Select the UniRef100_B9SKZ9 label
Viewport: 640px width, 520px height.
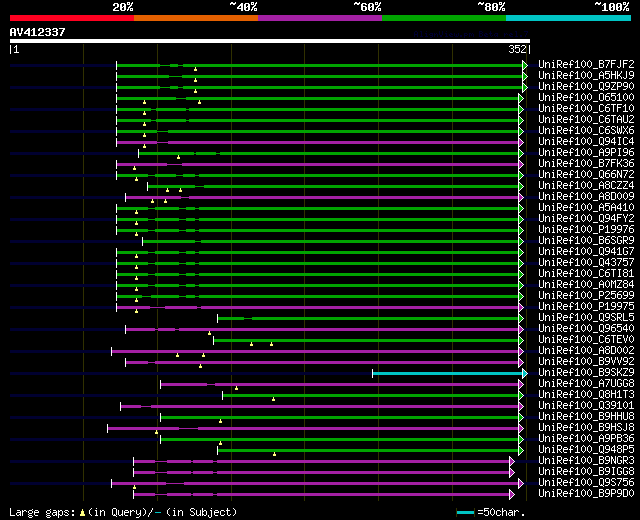click(586, 373)
